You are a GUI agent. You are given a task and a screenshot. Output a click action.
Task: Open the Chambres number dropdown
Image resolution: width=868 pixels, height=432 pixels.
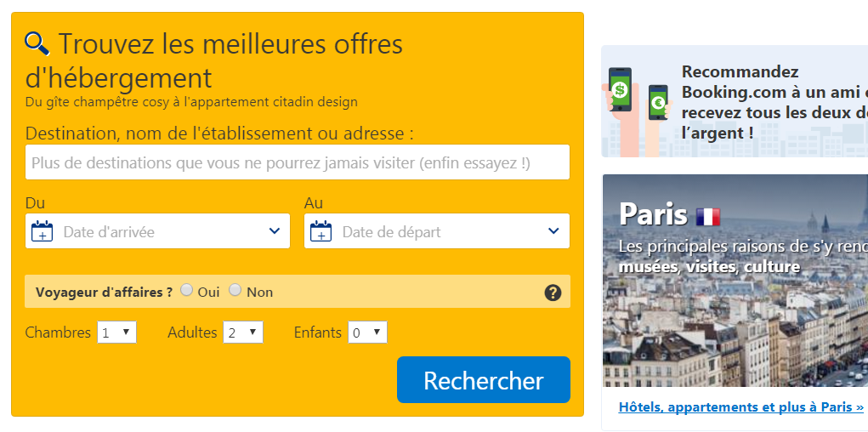tap(116, 333)
